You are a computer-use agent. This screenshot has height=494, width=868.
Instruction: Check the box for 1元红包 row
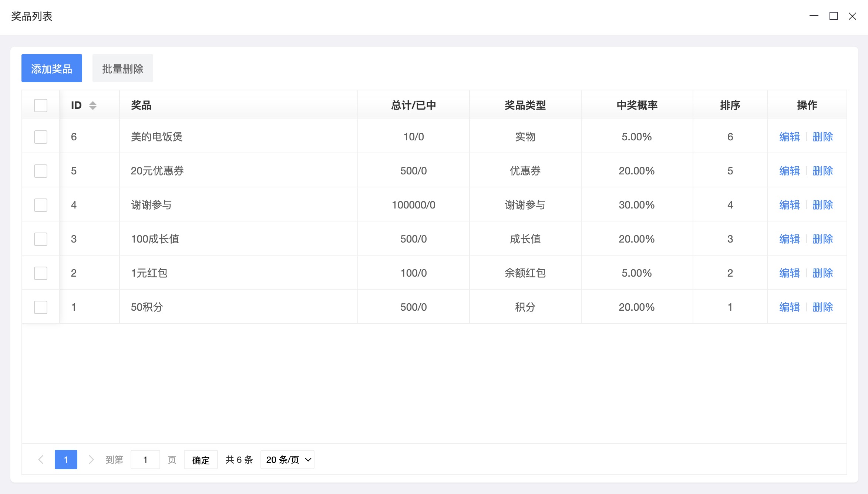pyautogui.click(x=41, y=273)
